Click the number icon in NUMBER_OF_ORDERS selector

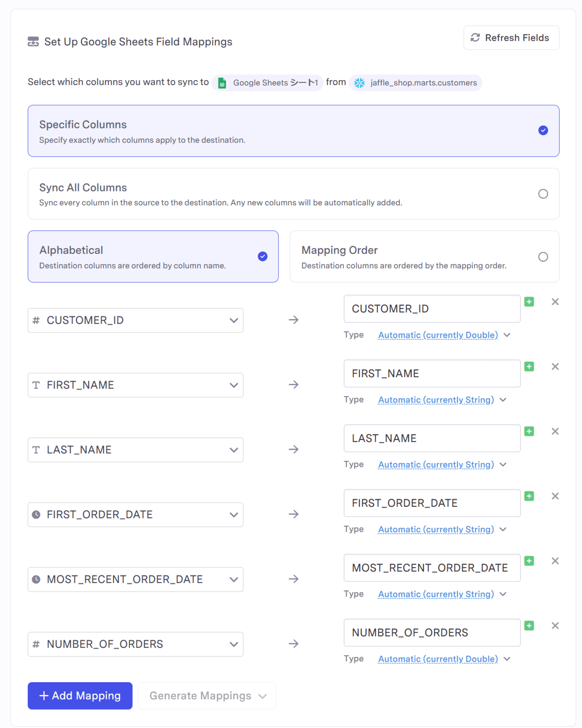(36, 644)
